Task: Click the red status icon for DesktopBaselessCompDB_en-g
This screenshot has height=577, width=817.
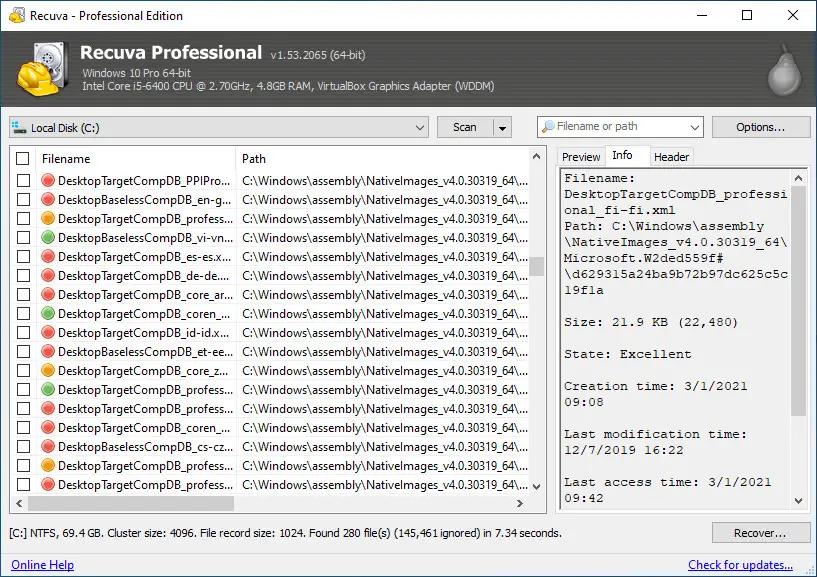Action: 48,200
